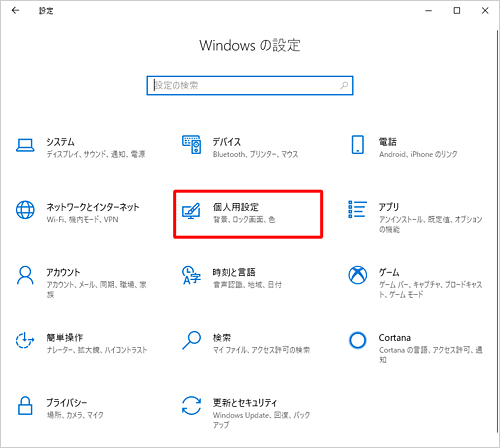Screen dimensions: 500x448
Task: Open 簡単操作 ease of access settings
Action: [x=82, y=343]
